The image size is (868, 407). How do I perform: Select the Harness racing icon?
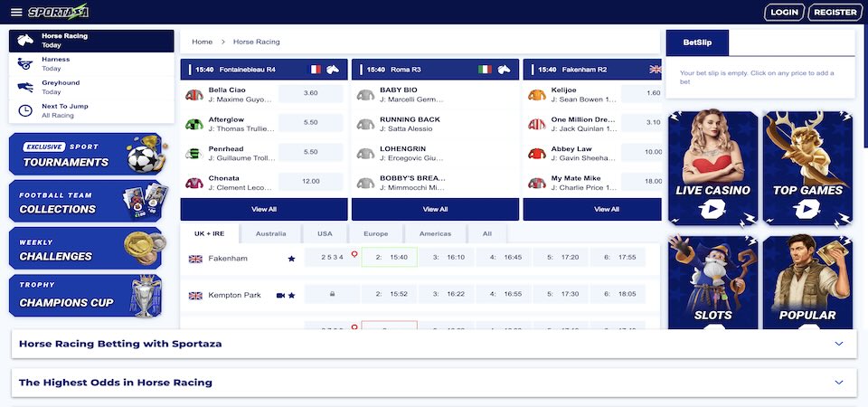click(25, 63)
